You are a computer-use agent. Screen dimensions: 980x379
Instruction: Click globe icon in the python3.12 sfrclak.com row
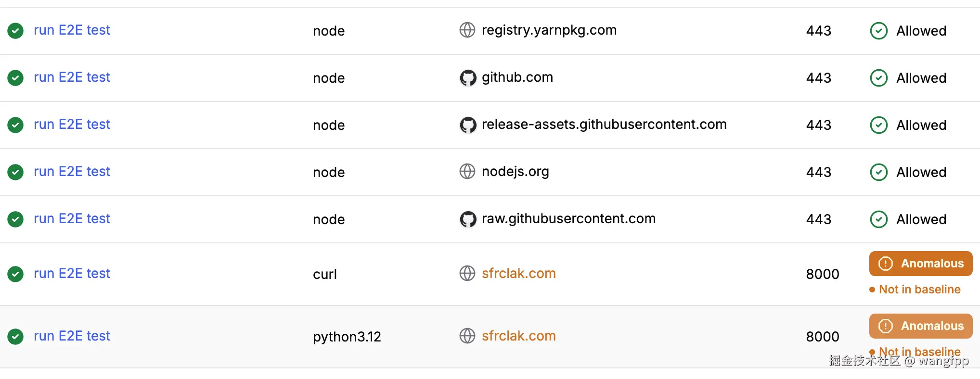click(467, 336)
